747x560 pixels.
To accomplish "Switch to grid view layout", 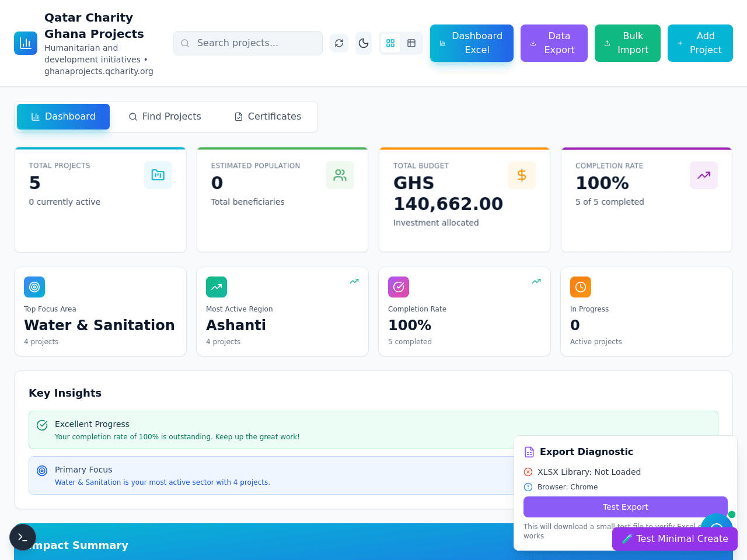I will point(390,43).
